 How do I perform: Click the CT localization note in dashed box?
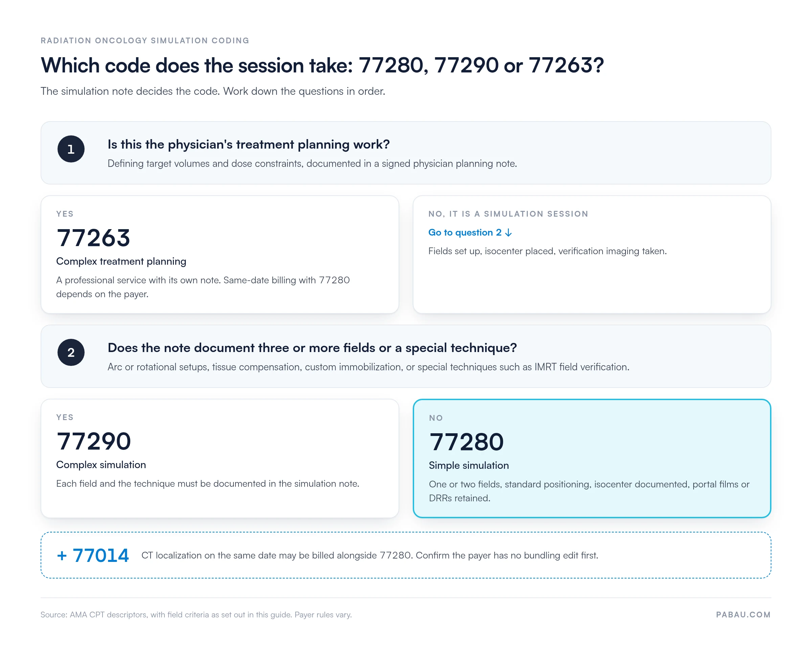370,555
